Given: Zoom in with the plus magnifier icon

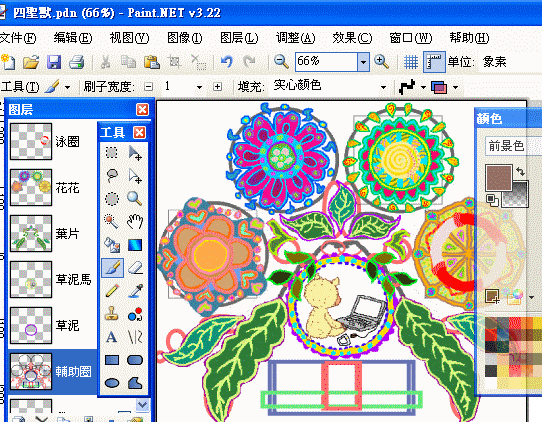Looking at the screenshot, I should [382, 62].
